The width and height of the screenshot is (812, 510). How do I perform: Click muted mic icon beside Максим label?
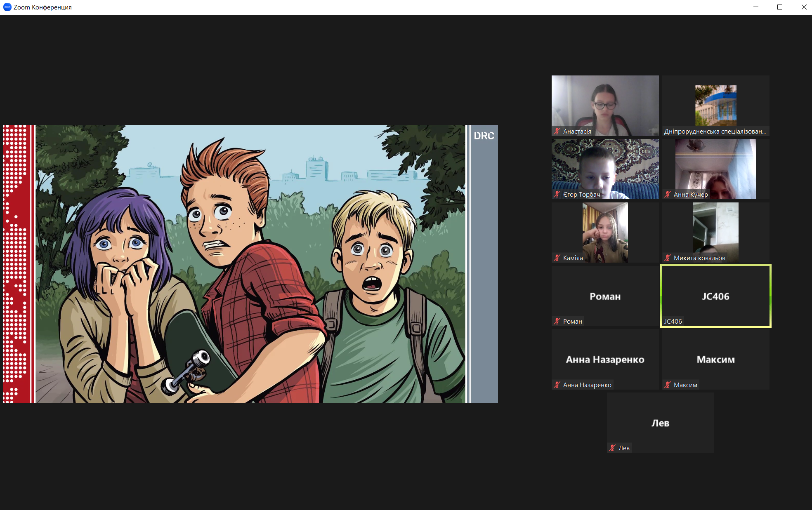pos(668,385)
